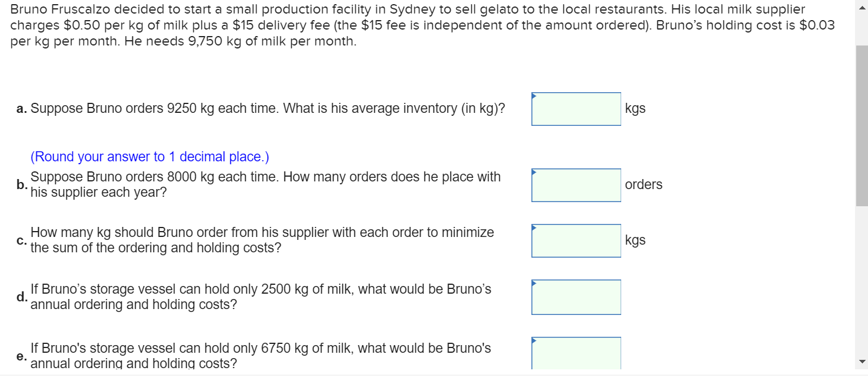Click the blue rounding instruction text

pyautogui.click(x=149, y=156)
